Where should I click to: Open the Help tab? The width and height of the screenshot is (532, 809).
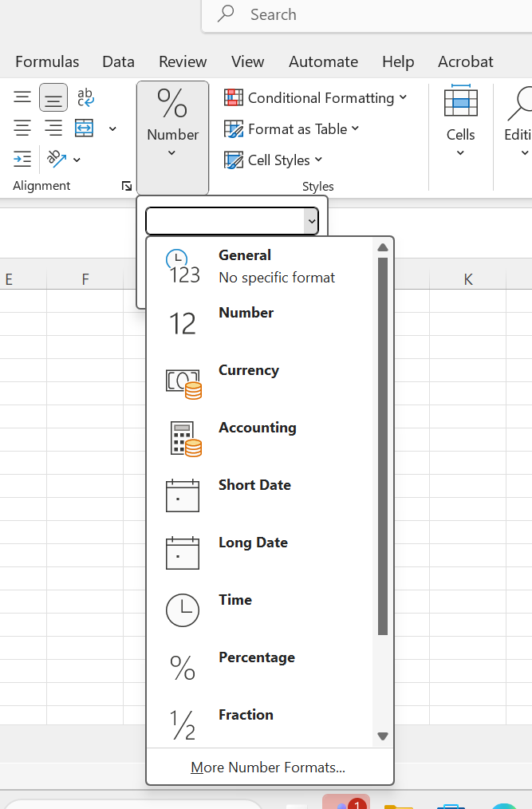(398, 61)
